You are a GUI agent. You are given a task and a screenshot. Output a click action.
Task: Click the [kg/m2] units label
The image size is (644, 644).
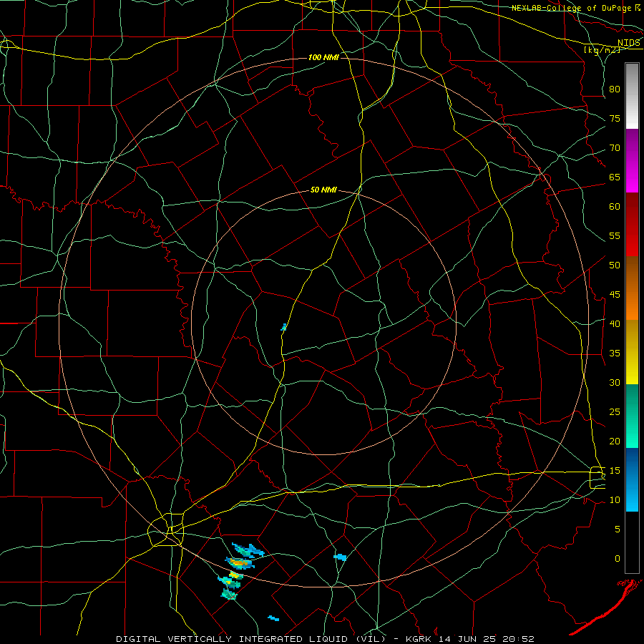click(x=602, y=50)
